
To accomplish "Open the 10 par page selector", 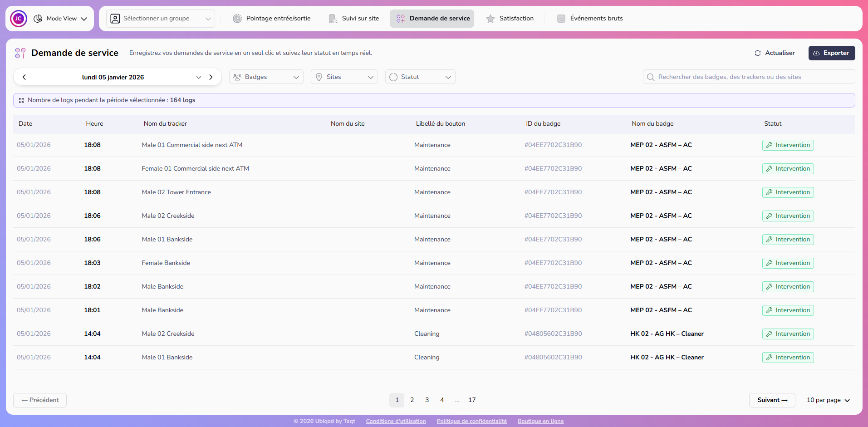I will coord(827,400).
